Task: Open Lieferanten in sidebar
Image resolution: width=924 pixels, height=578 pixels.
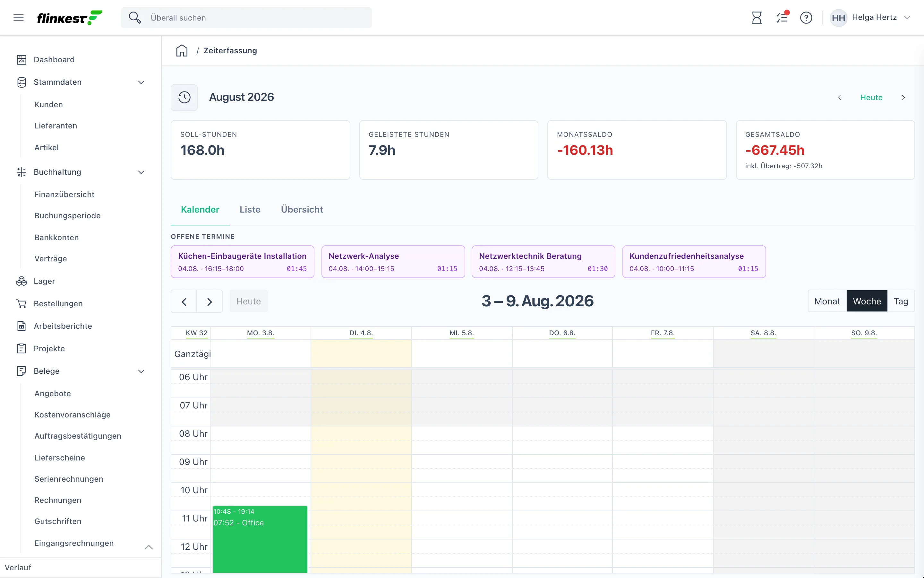Action: (56, 126)
